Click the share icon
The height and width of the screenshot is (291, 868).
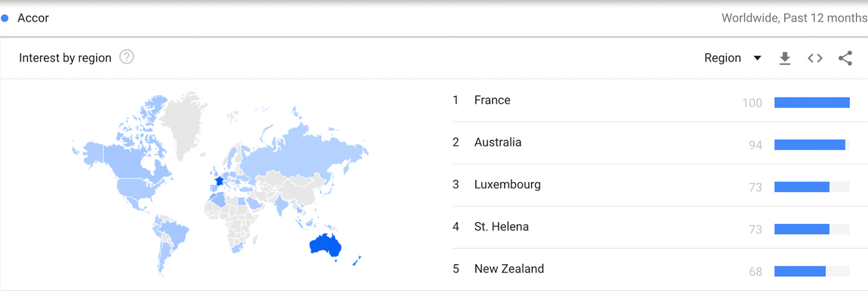(x=845, y=58)
